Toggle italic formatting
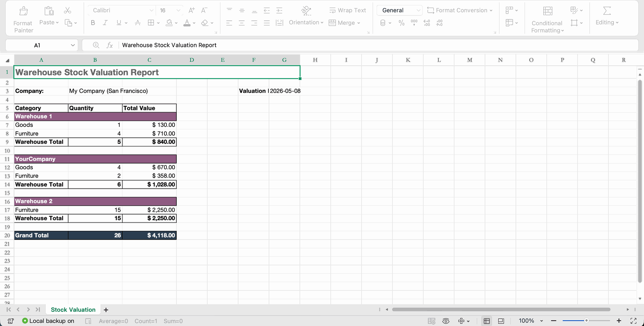644x326 pixels. (105, 23)
